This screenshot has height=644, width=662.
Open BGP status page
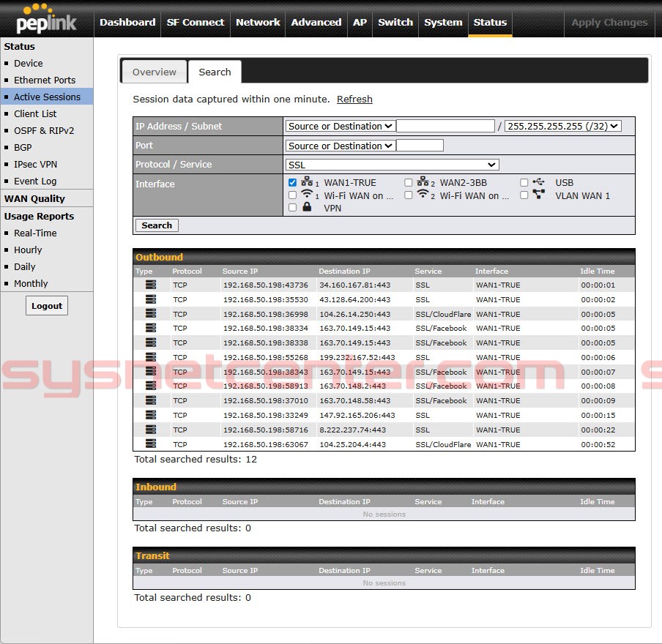(23, 148)
